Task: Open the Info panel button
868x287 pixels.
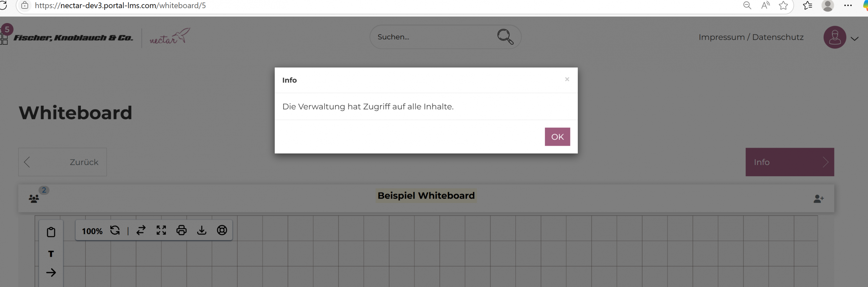Action: [789, 162]
